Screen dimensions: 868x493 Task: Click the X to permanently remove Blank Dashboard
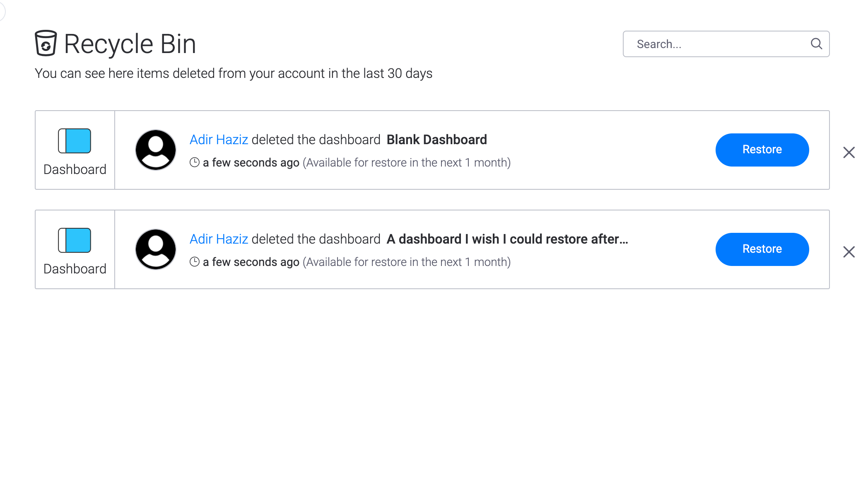click(849, 152)
